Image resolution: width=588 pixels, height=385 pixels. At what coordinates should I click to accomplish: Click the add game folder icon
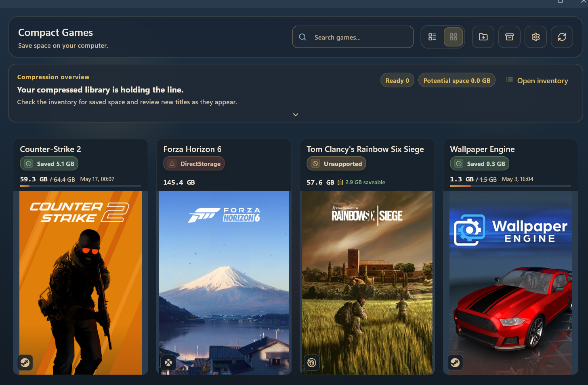click(x=483, y=37)
